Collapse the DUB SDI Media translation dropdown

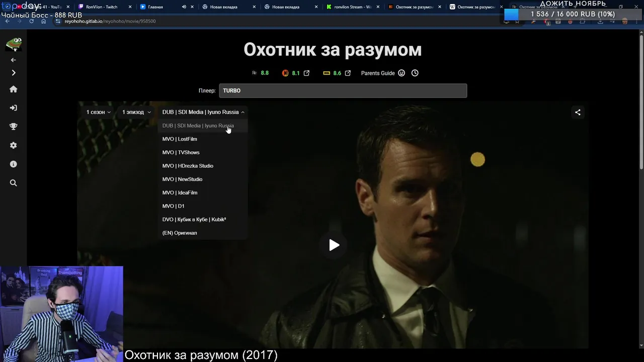click(x=203, y=112)
